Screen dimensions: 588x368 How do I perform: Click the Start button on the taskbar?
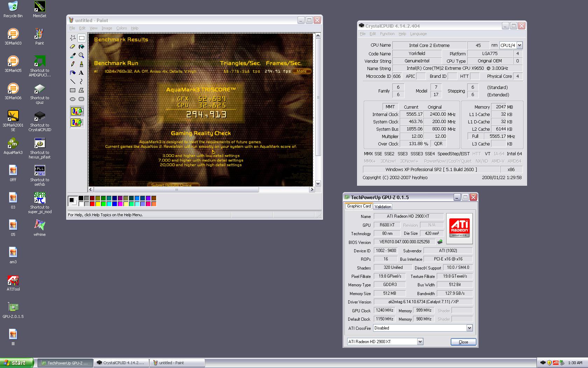tap(17, 363)
